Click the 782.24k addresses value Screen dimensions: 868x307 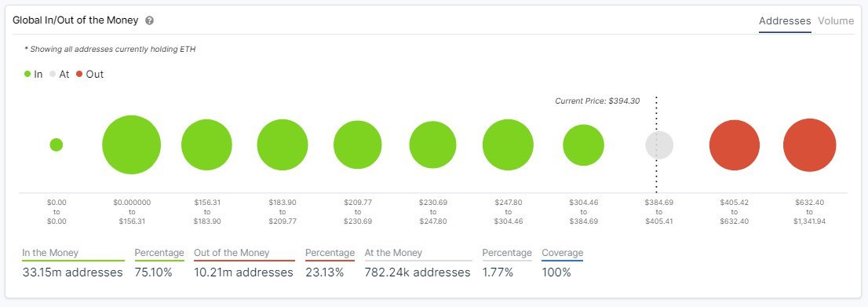(418, 272)
